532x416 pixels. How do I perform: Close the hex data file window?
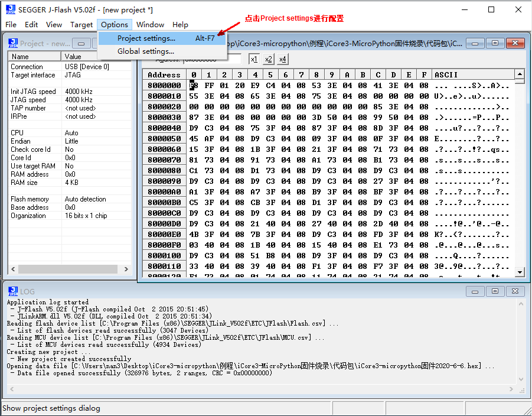pyautogui.click(x=512, y=43)
